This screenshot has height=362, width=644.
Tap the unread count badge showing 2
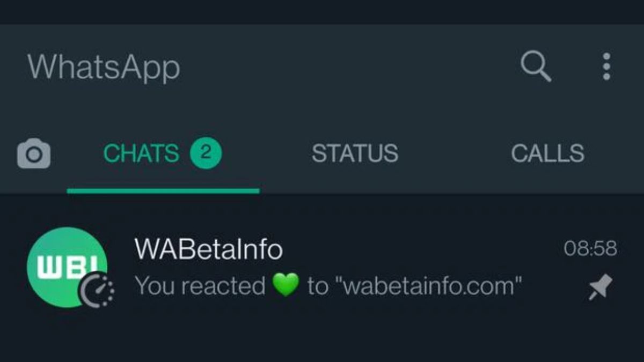[206, 154]
